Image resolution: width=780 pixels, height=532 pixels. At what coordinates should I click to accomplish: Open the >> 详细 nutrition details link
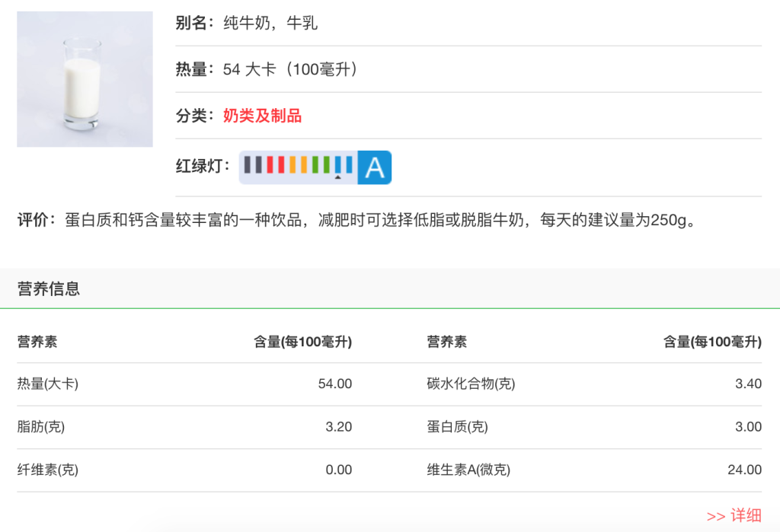734,515
